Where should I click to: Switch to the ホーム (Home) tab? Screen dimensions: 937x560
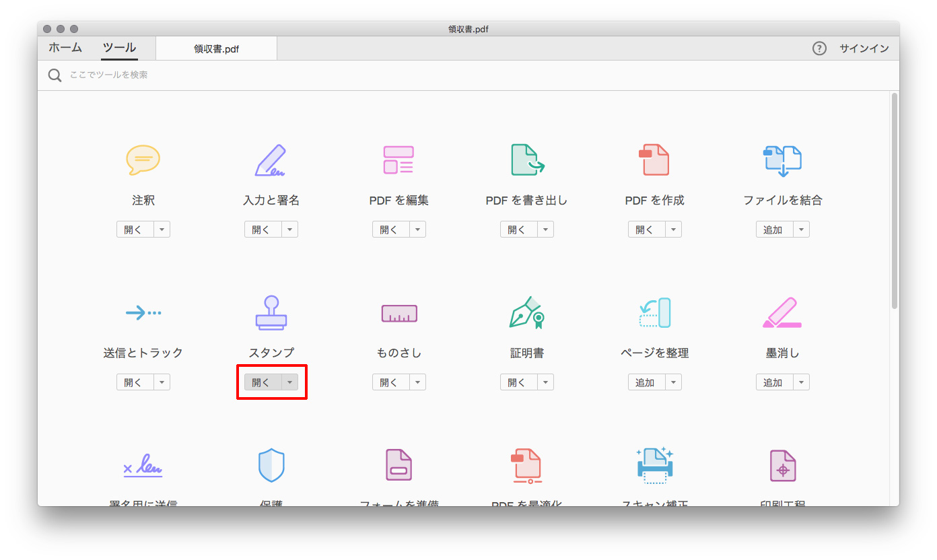coord(65,48)
